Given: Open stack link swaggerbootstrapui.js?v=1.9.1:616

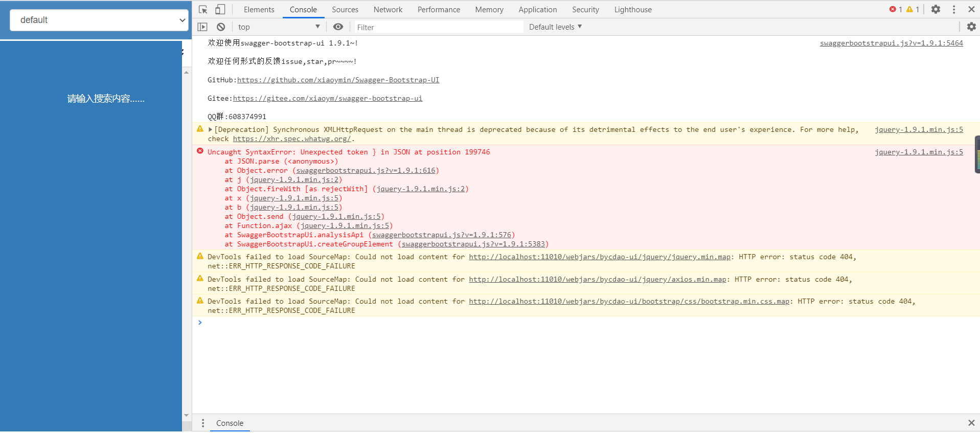Looking at the screenshot, I should point(366,170).
